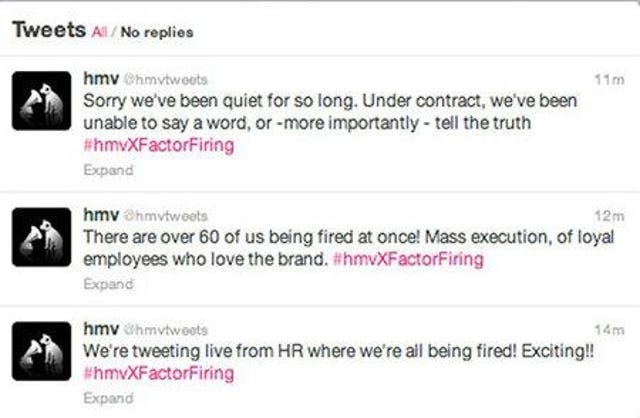The width and height of the screenshot is (640, 418).
Task: Click the hmv display name on the 14m tweet
Action: coord(101,328)
